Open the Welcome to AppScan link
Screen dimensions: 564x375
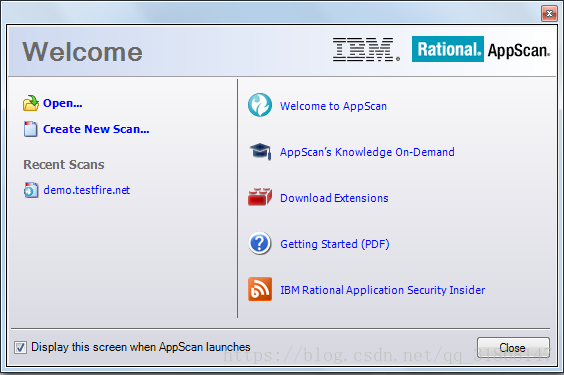(x=333, y=106)
